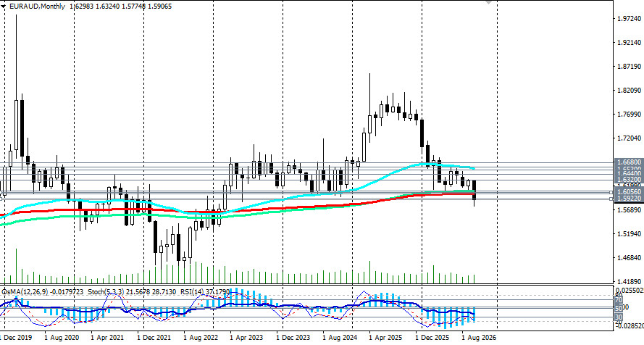The width and height of the screenshot is (644, 345).
Task: Select the 1.59220 level price tag
Action: point(628,199)
